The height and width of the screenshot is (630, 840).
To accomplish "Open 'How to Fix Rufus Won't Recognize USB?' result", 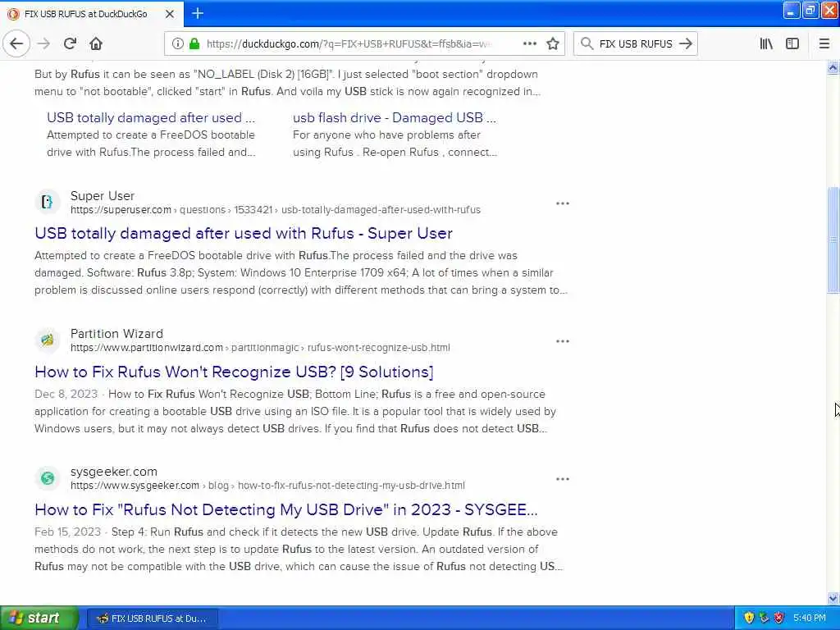I will 234,372.
